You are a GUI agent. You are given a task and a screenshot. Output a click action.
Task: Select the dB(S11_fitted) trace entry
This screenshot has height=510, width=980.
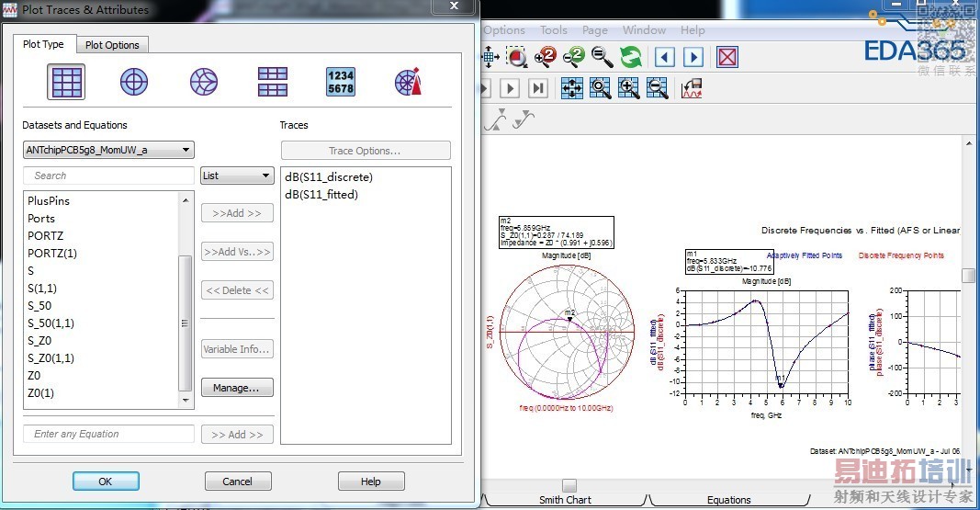(321, 195)
